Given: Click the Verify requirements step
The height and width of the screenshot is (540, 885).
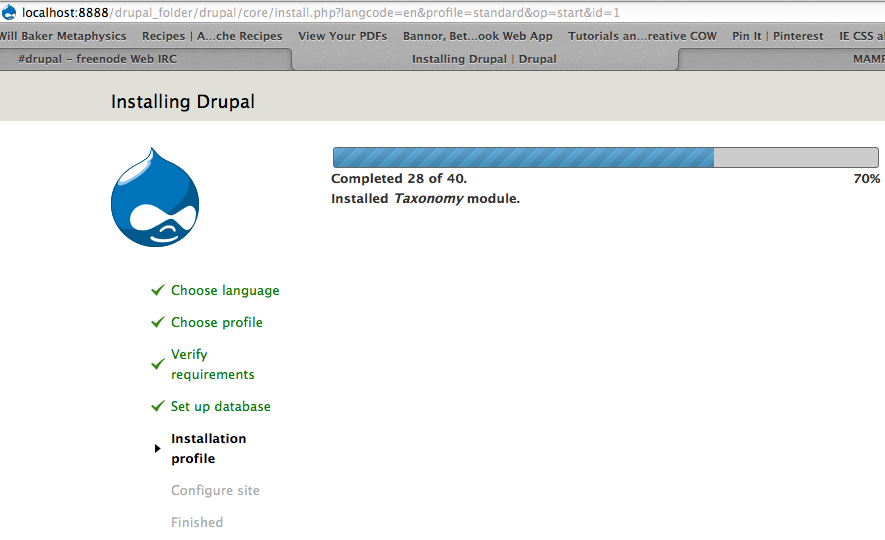Looking at the screenshot, I should click(213, 365).
